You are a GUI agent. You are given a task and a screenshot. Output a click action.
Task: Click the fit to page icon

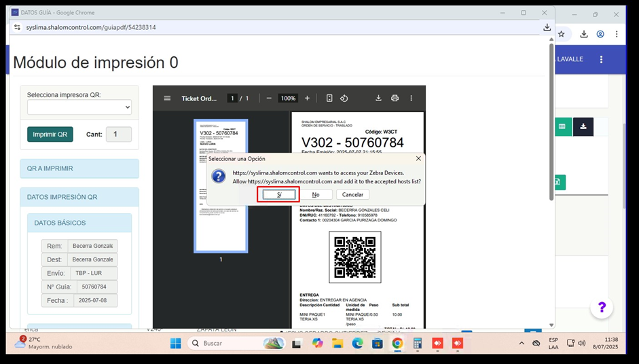coord(329,98)
